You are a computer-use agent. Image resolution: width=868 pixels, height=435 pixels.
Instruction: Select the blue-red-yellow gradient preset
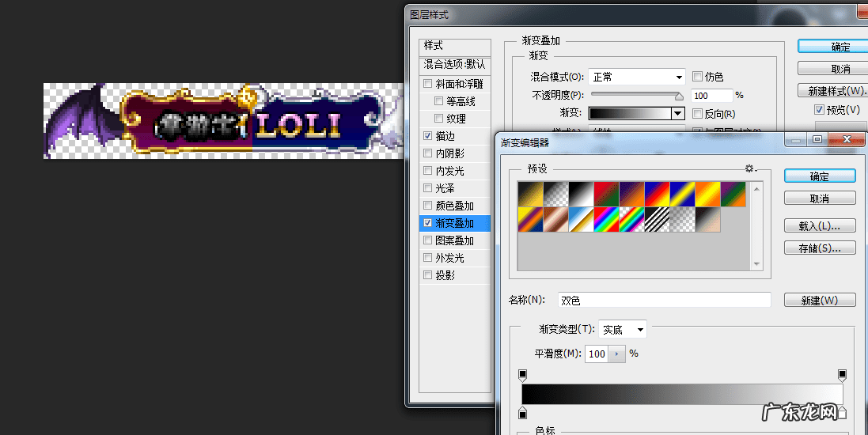click(x=658, y=195)
